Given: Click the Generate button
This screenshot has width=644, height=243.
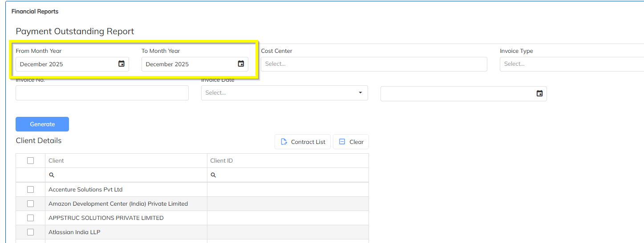Looking at the screenshot, I should coord(42,124).
